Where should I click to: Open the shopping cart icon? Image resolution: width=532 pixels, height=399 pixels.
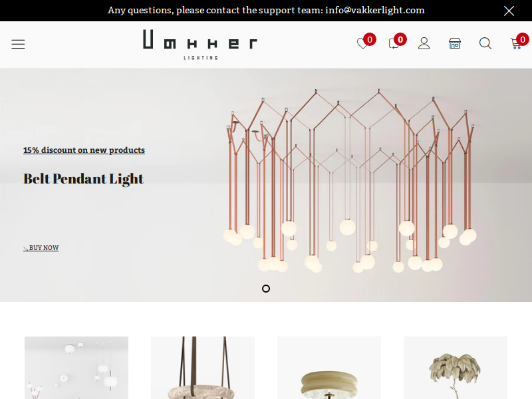point(516,44)
